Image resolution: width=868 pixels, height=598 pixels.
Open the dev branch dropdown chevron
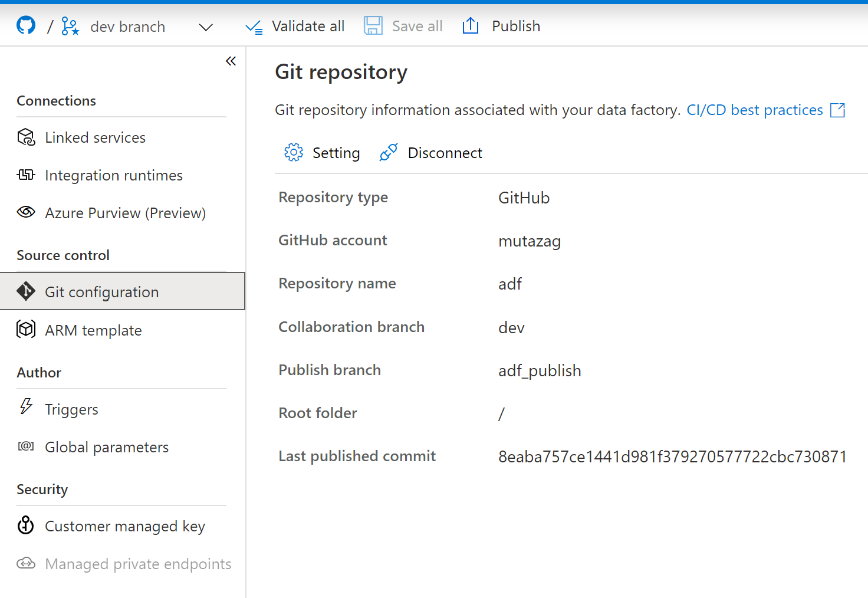click(x=206, y=27)
